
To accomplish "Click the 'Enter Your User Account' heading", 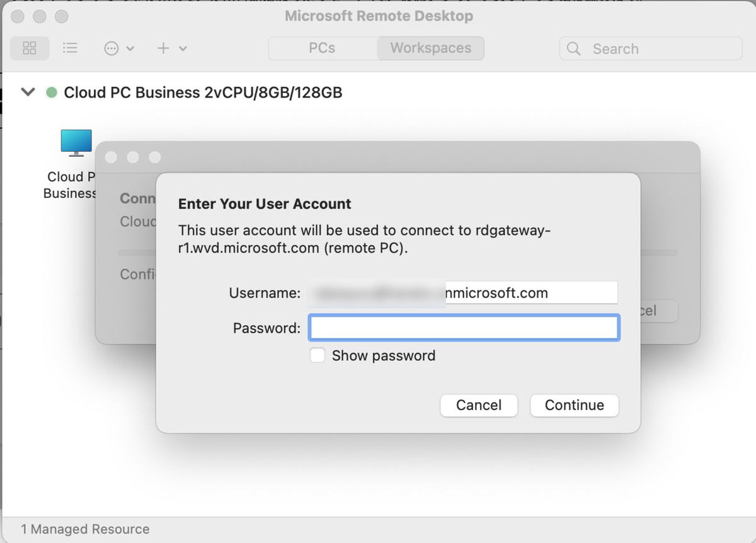I will pyautogui.click(x=265, y=204).
